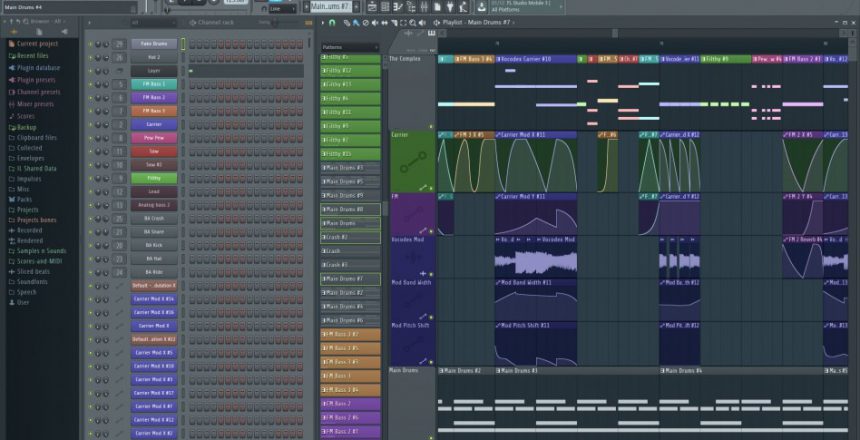860x440 pixels.
Task: Adjust the channel rack Swing slider
Action: click(275, 22)
